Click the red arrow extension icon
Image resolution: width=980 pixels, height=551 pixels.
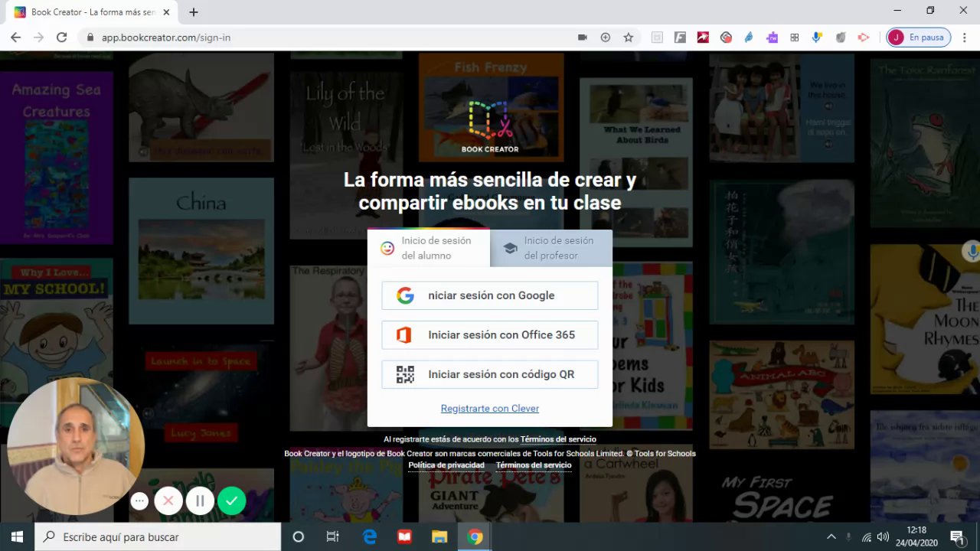pos(703,37)
